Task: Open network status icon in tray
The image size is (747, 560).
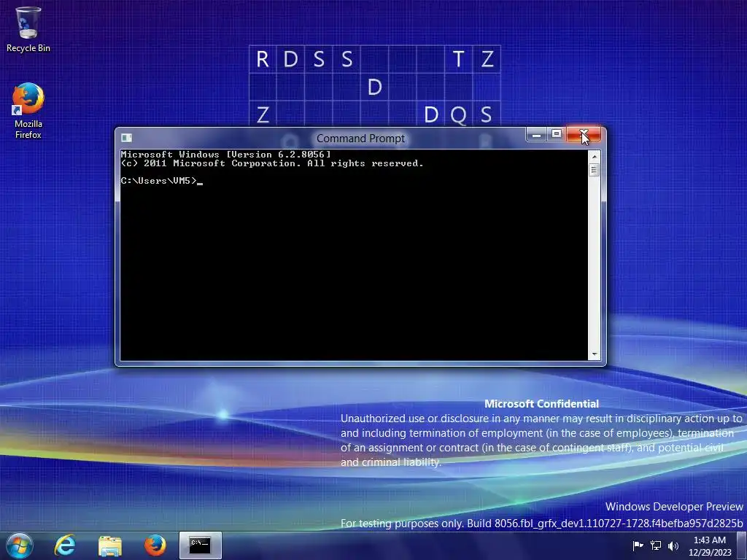Action: (656, 545)
